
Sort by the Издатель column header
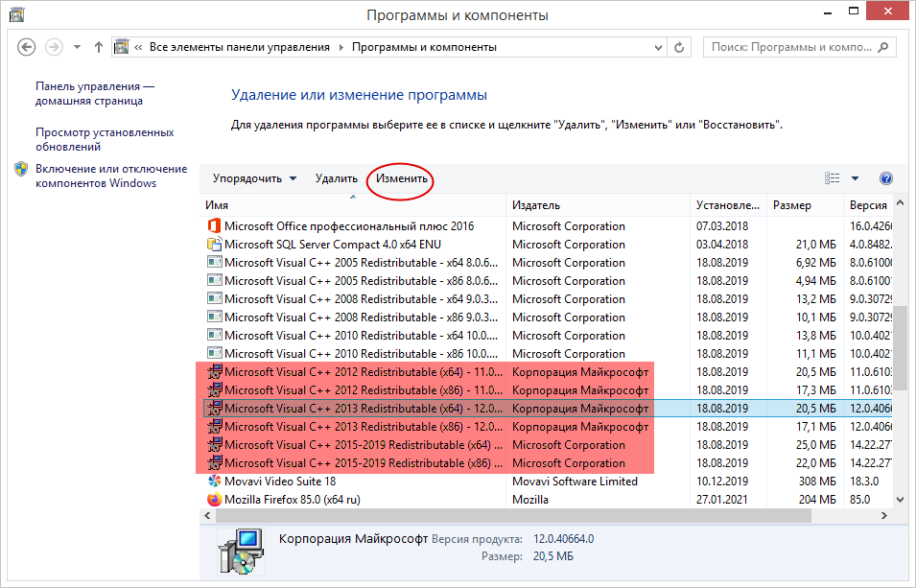[x=599, y=205]
